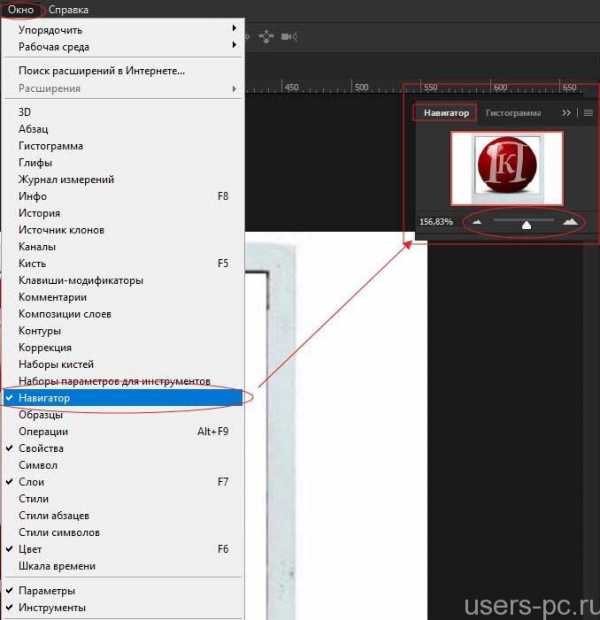Open the Окно menu

[x=21, y=9]
